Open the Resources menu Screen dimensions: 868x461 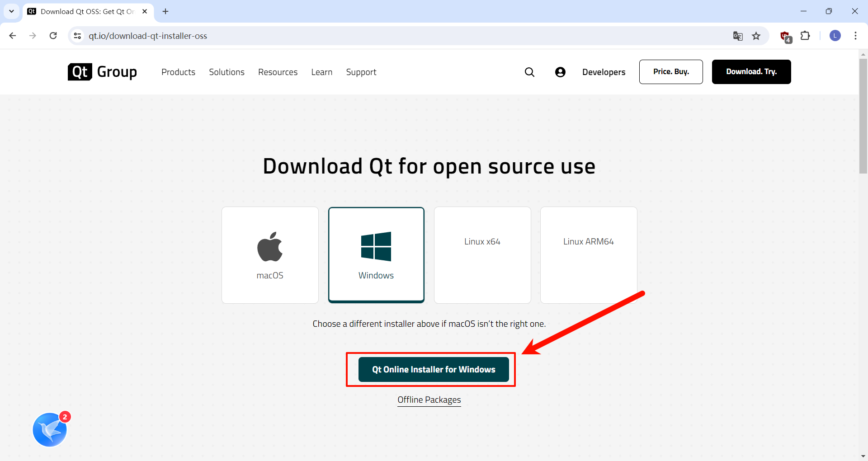pos(278,72)
